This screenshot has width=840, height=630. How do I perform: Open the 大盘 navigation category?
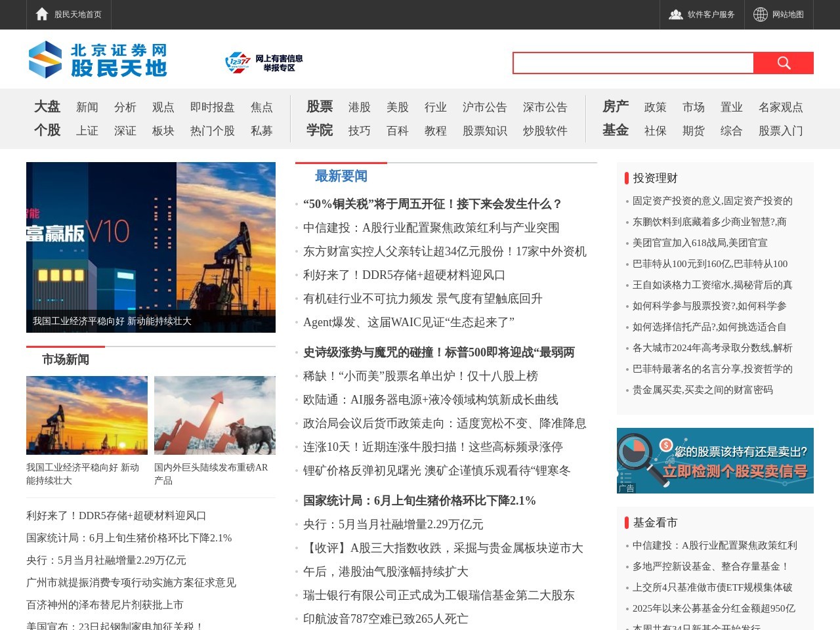click(47, 106)
